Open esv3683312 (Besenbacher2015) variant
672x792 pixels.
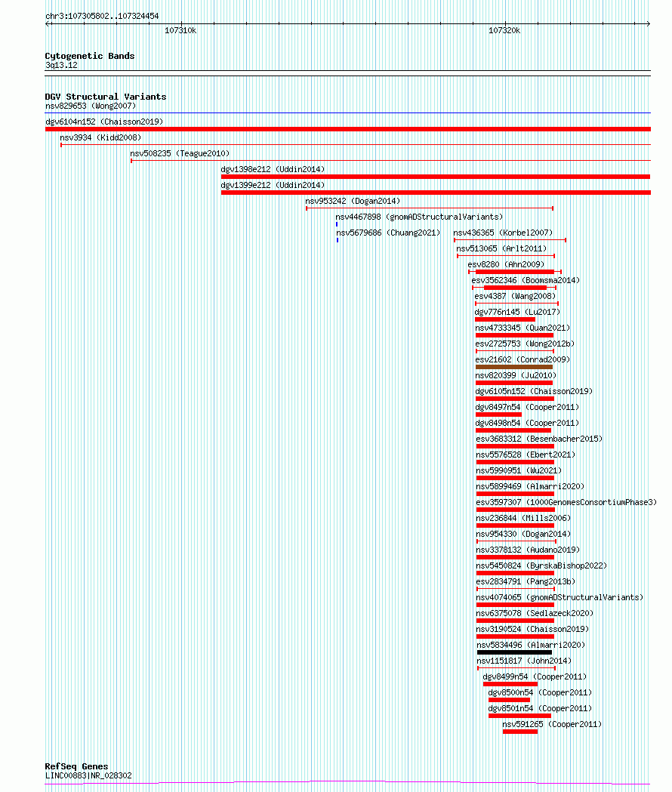click(x=539, y=439)
